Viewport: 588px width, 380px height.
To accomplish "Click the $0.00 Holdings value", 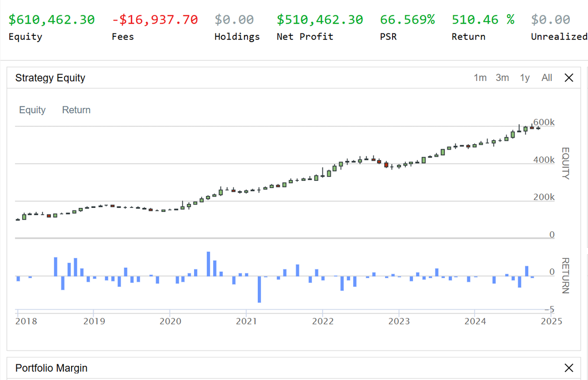I will 234,20.
